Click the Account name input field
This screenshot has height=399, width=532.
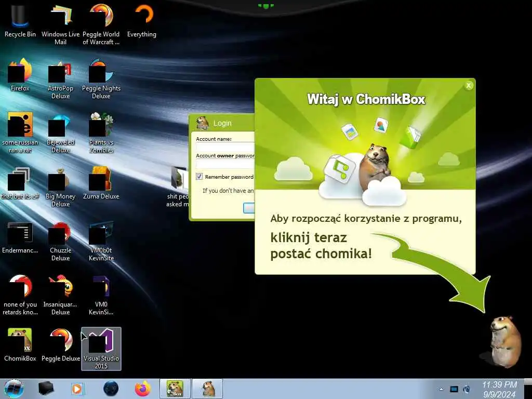(225, 147)
